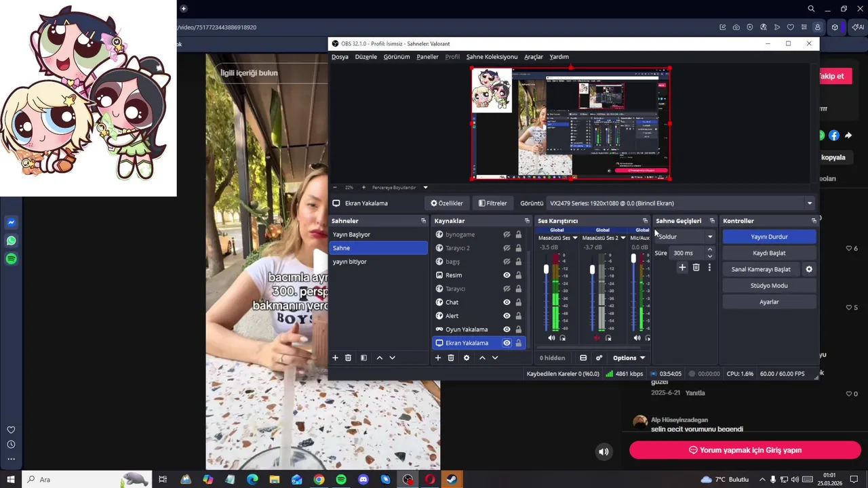This screenshot has height=488, width=868.
Task: Undock the Sahneler panel icon
Action: 423,221
